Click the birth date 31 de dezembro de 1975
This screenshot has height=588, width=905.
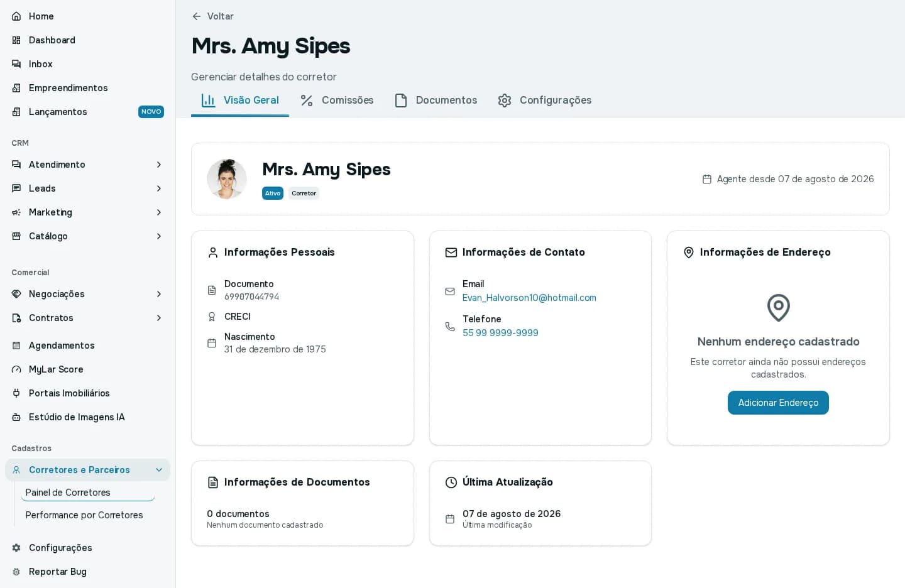(275, 349)
